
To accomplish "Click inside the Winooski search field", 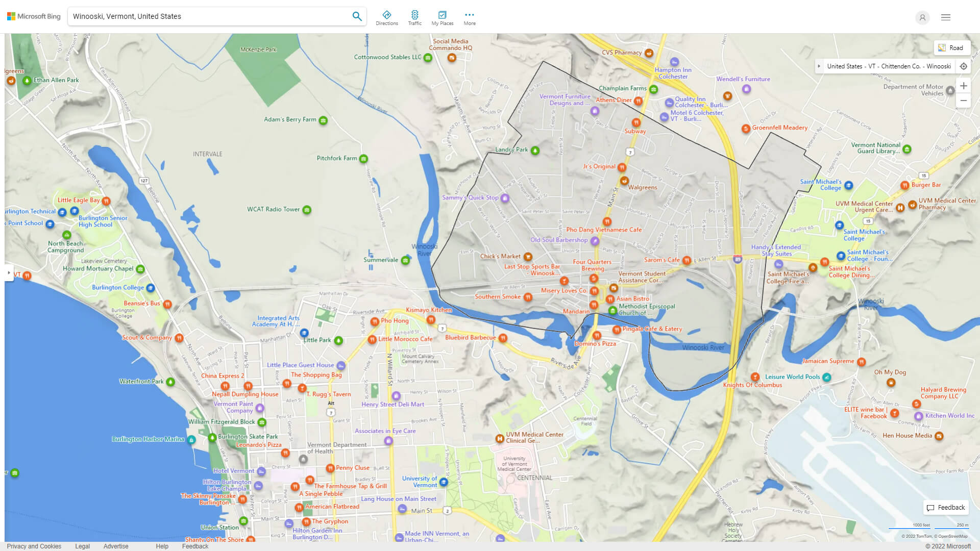I will (x=204, y=16).
